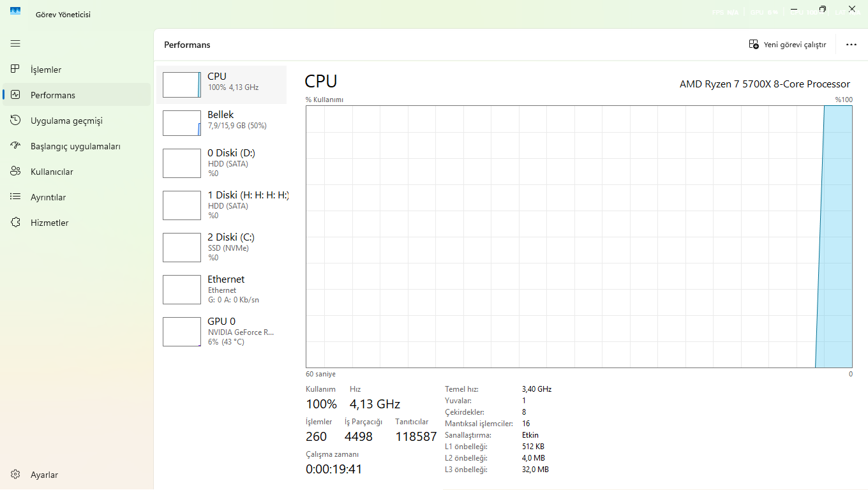868x490 pixels.
Task: Click the Hizmetler puzzle-piece icon in sidebar
Action: pyautogui.click(x=15, y=223)
